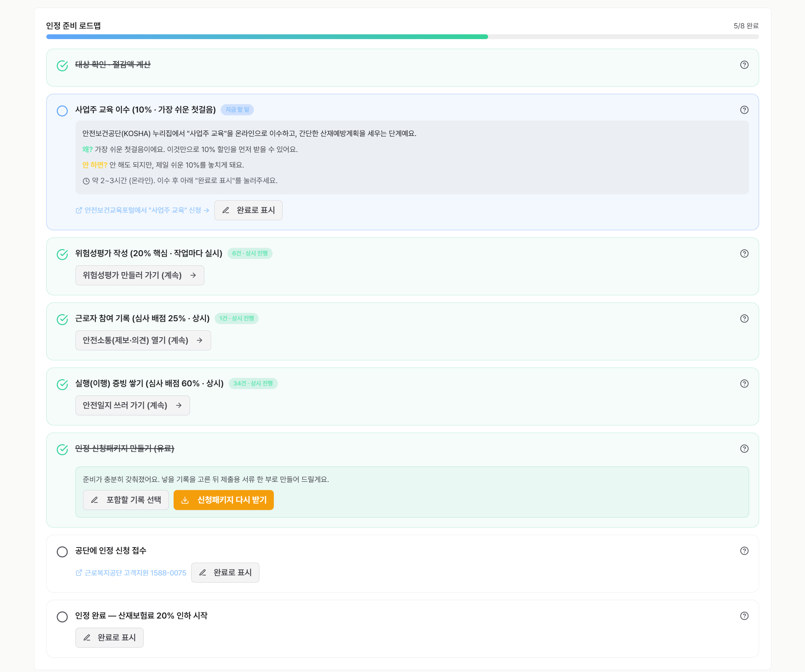Click the 6건 · 상시 진행 badge

pos(250,253)
